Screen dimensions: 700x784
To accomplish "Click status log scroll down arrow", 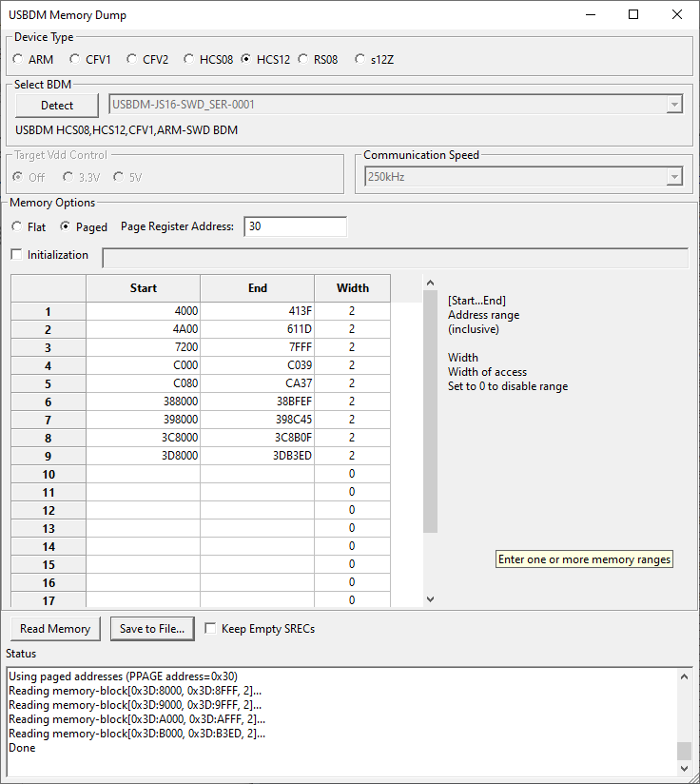I will [684, 769].
